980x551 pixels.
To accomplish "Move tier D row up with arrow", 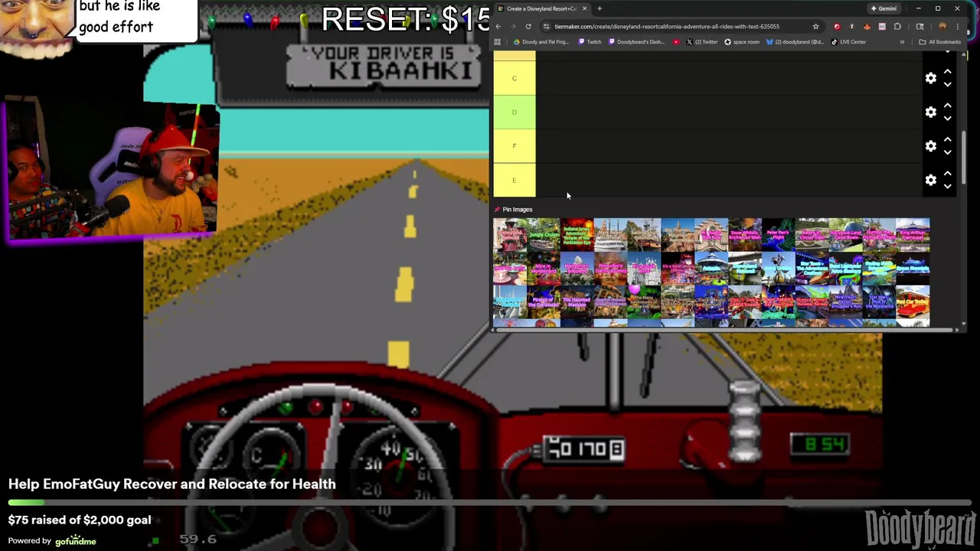I will (948, 106).
